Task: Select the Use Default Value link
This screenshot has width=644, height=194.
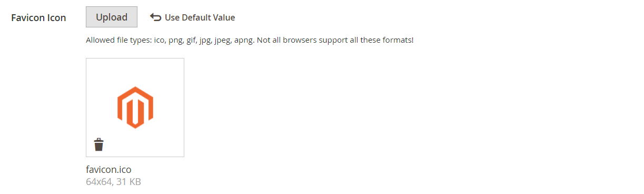Action: coord(200,17)
